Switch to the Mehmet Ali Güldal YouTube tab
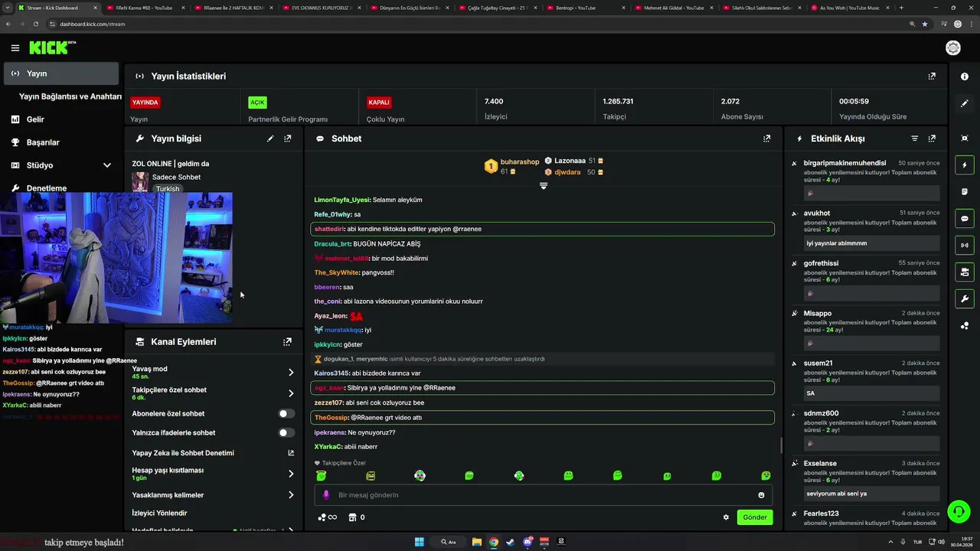The width and height of the screenshot is (980, 551). tap(674, 8)
